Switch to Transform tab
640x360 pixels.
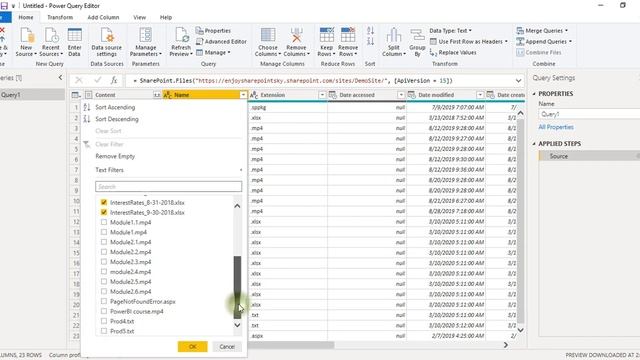(x=60, y=18)
